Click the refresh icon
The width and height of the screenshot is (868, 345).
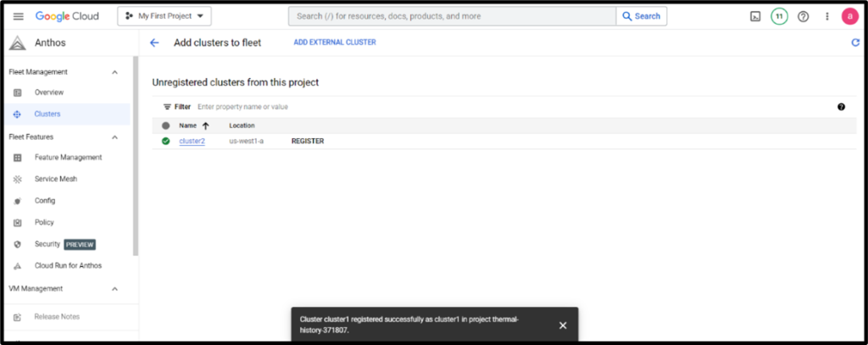pyautogui.click(x=855, y=42)
